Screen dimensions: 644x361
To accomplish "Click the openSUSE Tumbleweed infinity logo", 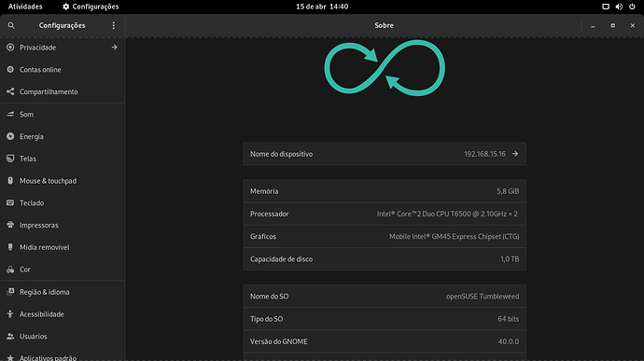I will coord(385,68).
